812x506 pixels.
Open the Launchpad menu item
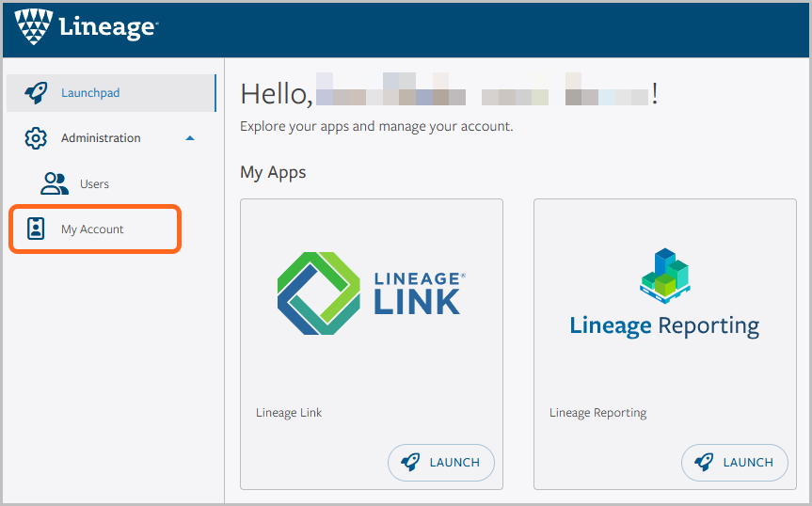pyautogui.click(x=111, y=93)
